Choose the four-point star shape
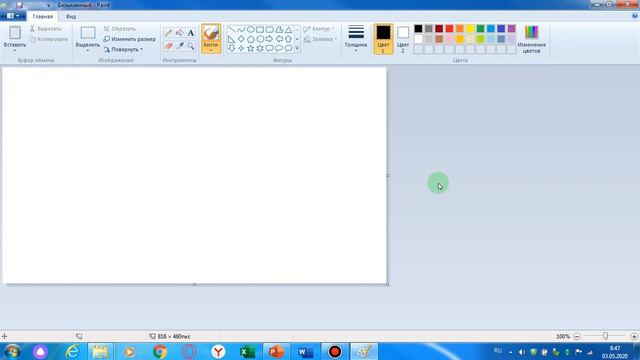640x360 pixels. [241, 48]
